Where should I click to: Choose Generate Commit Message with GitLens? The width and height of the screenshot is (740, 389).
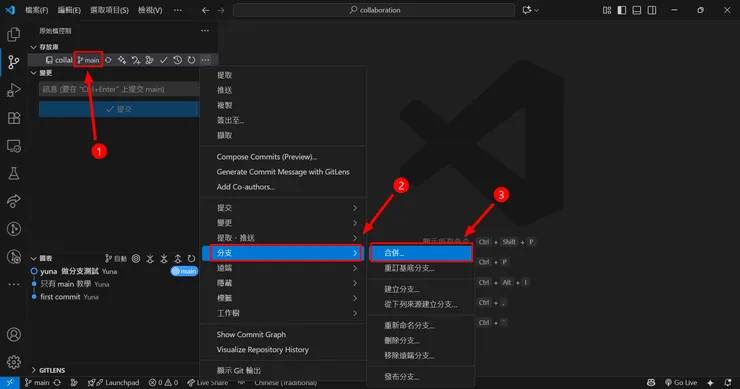pos(283,172)
